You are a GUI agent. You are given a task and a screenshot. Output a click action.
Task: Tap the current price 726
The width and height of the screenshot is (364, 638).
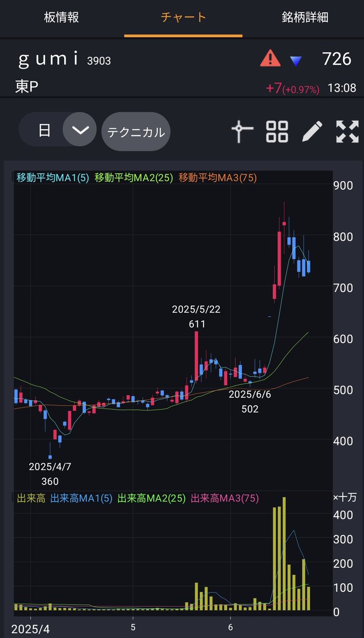click(337, 58)
